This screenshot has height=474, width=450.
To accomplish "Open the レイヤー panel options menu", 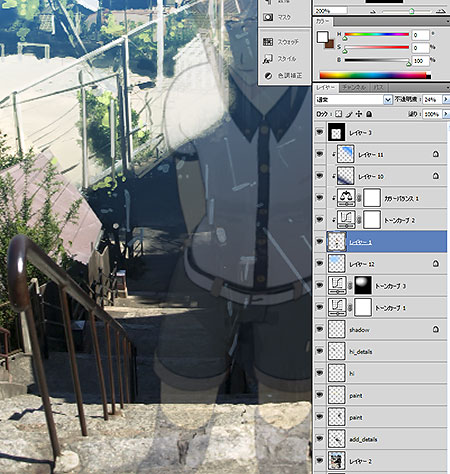I will tap(447, 88).
